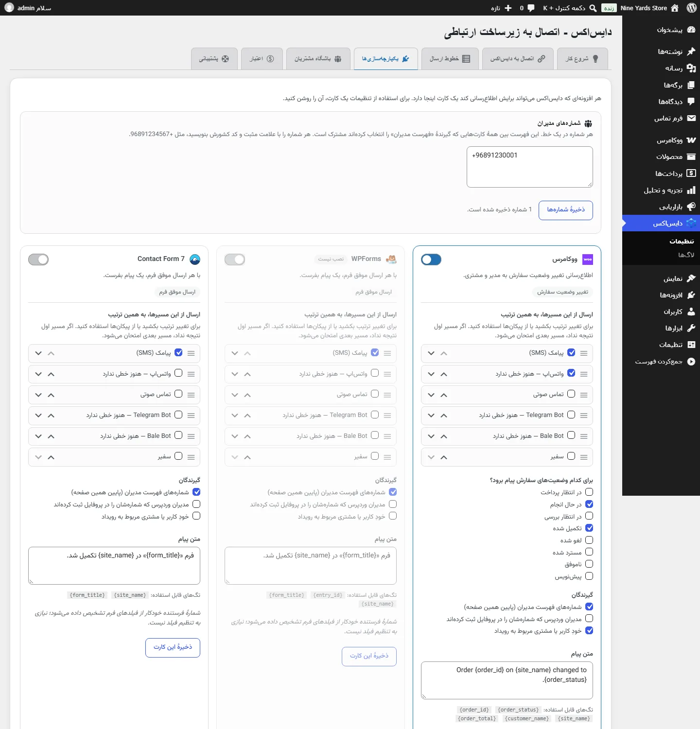The height and width of the screenshot is (729, 700).
Task: Open Marketing (بازاریابی) megaphone in sidebar
Action: [x=691, y=207]
